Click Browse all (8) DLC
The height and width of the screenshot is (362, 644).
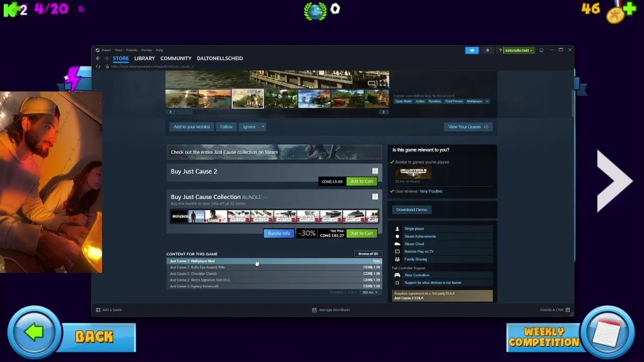pyautogui.click(x=368, y=254)
